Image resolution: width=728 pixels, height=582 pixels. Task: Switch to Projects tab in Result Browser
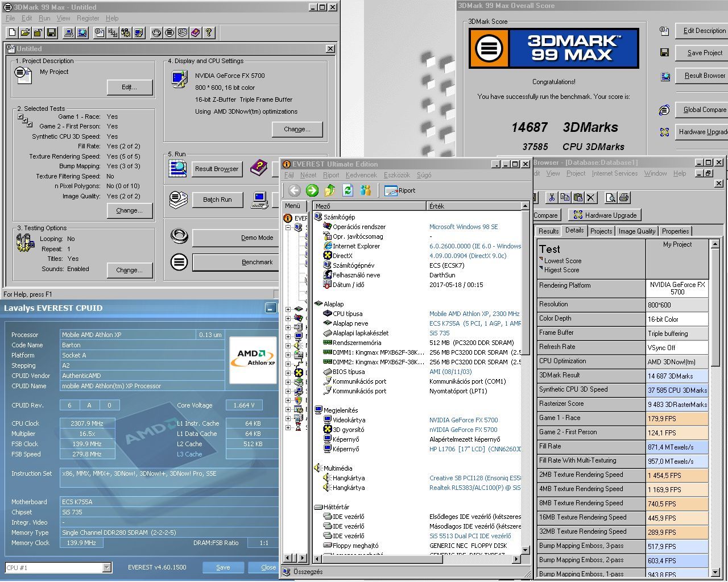click(x=601, y=231)
